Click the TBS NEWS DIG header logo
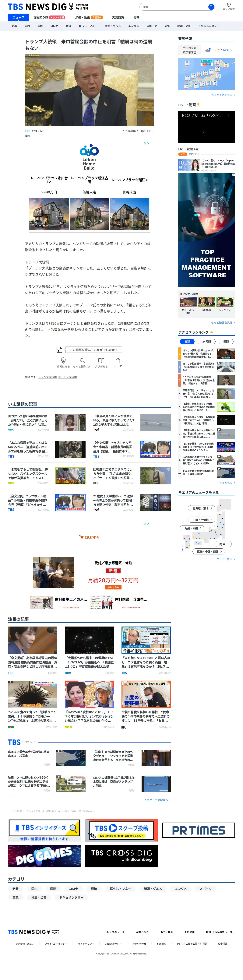The height and width of the screenshot is (980, 243). click(x=48, y=7)
